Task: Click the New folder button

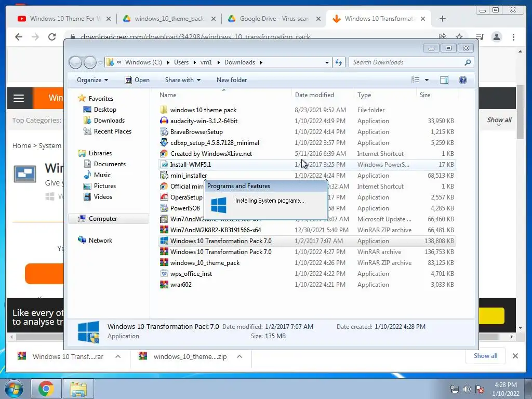Action: [232, 80]
